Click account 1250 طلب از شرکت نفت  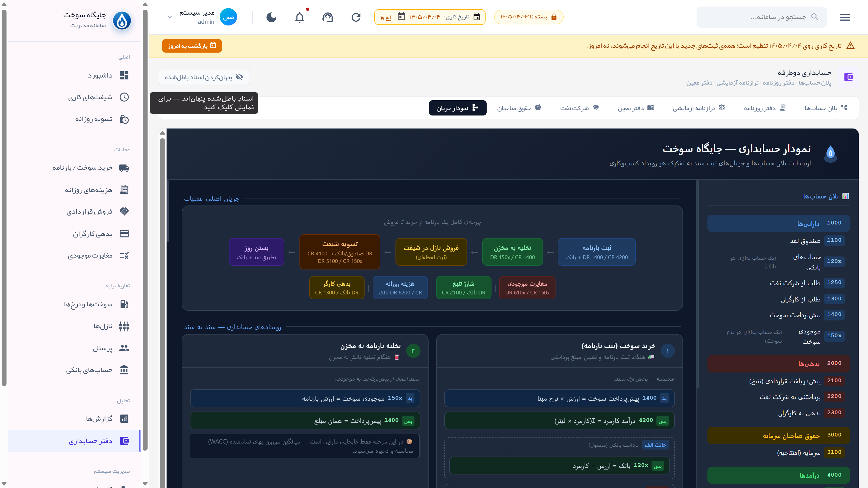pos(778,282)
